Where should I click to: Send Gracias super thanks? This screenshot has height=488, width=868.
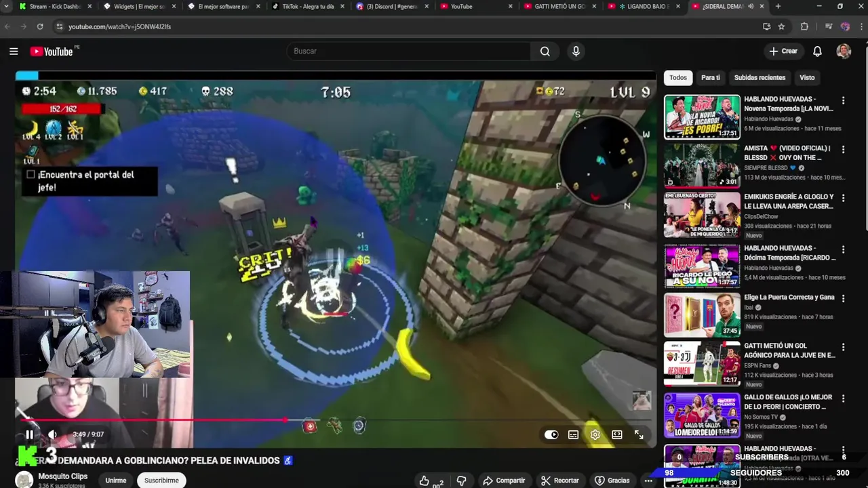coord(612,481)
